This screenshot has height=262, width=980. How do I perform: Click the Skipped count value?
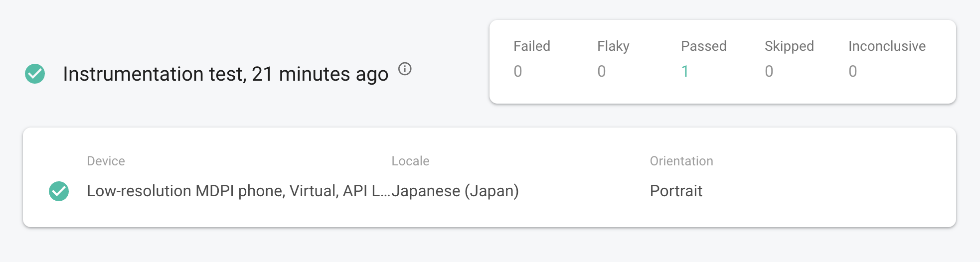(769, 72)
